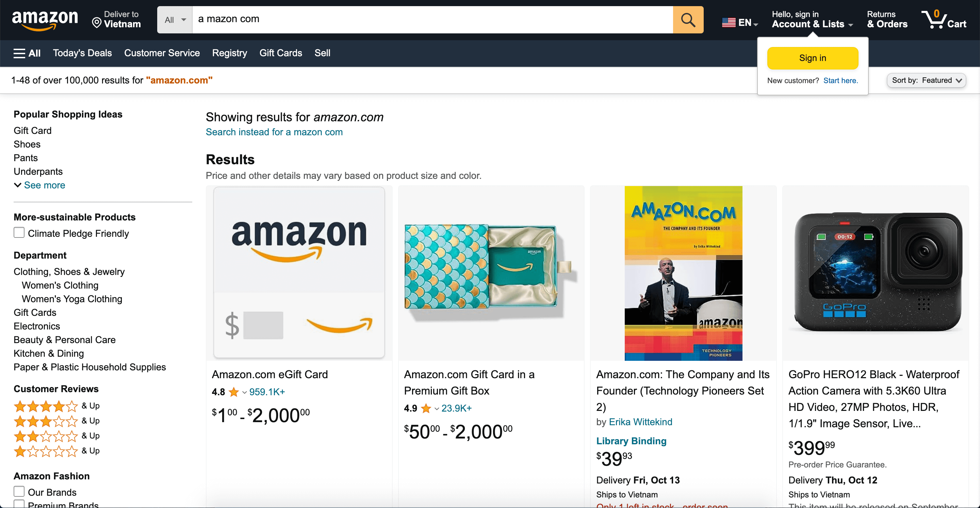Open the hamburger All menu
The width and height of the screenshot is (980, 508).
pyautogui.click(x=27, y=53)
